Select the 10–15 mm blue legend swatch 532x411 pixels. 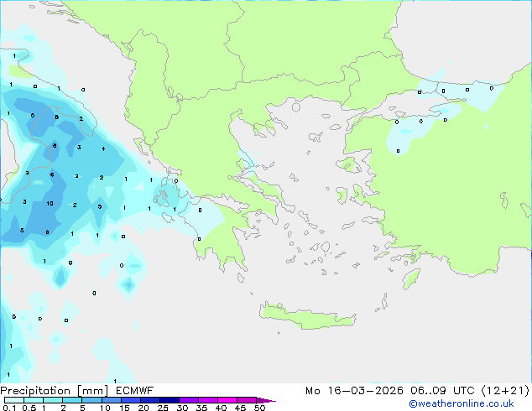[x=111, y=400]
